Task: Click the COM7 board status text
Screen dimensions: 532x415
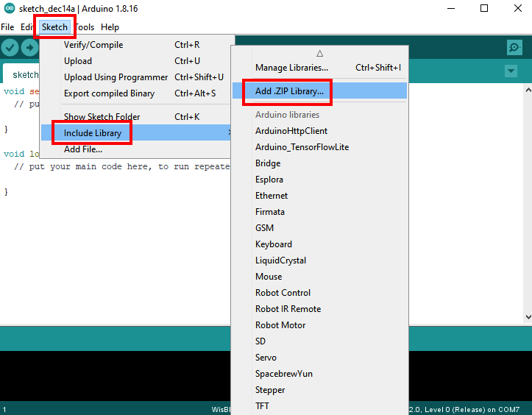Action: click(x=465, y=410)
